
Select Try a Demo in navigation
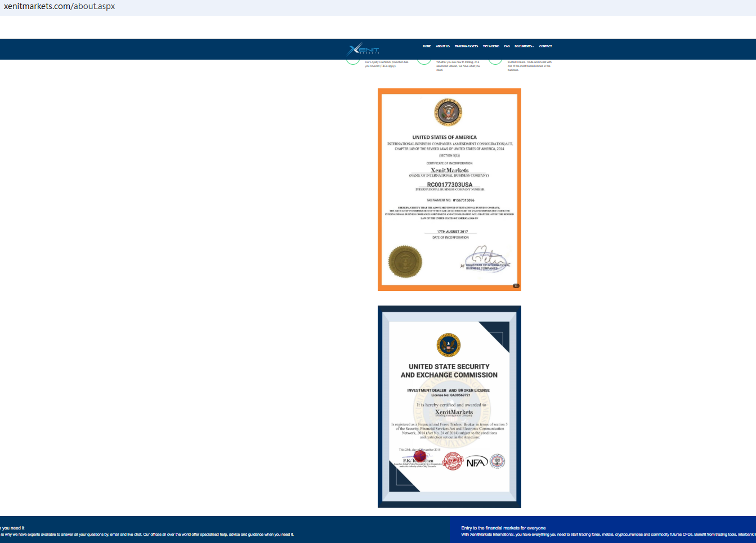491,46
